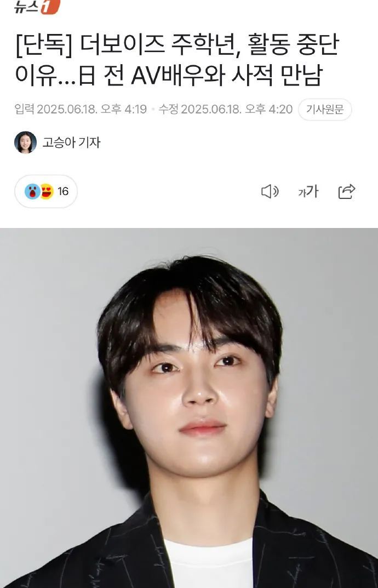Open the main article photo
This screenshot has height=588, width=378.
pyautogui.click(x=189, y=408)
